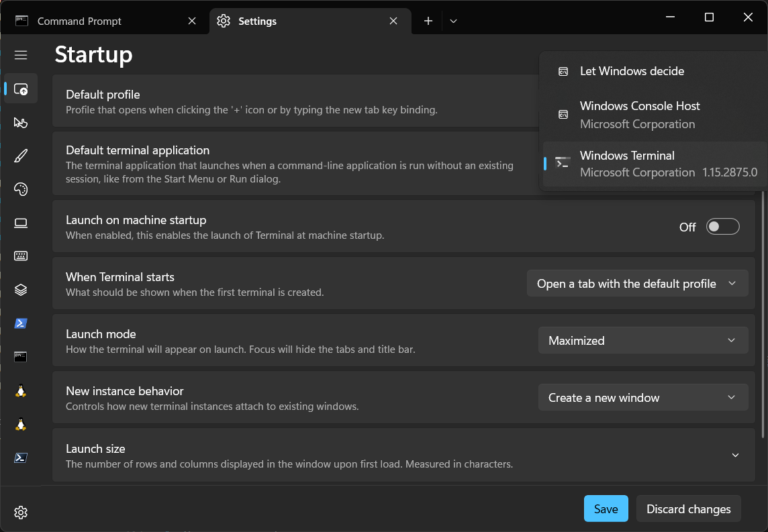Open the Launch mode dropdown
Image resolution: width=768 pixels, height=532 pixels.
point(642,341)
